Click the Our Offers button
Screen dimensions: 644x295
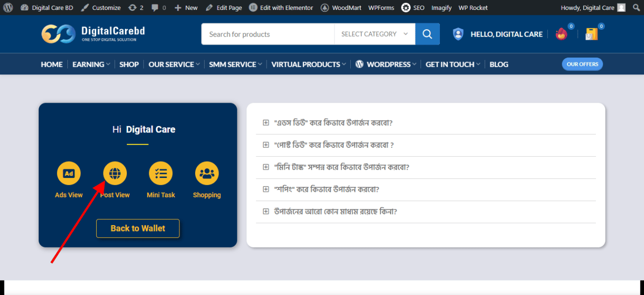[582, 64]
